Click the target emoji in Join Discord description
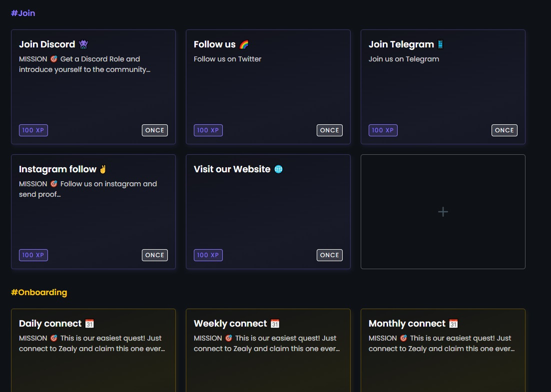 (54, 59)
